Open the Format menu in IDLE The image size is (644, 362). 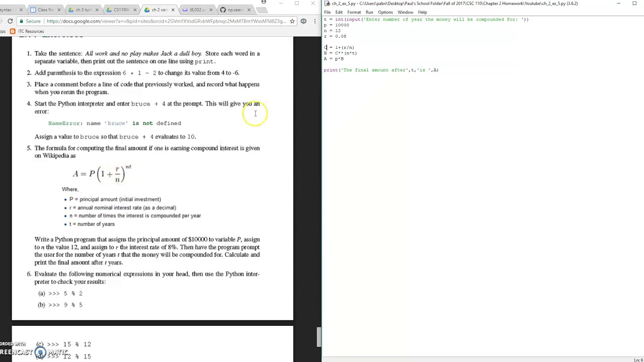(354, 12)
